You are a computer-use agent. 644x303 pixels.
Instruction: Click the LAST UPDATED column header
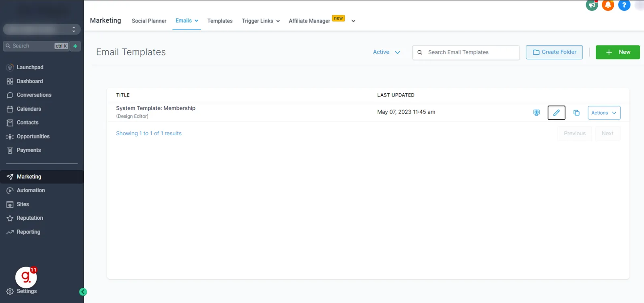pyautogui.click(x=396, y=95)
